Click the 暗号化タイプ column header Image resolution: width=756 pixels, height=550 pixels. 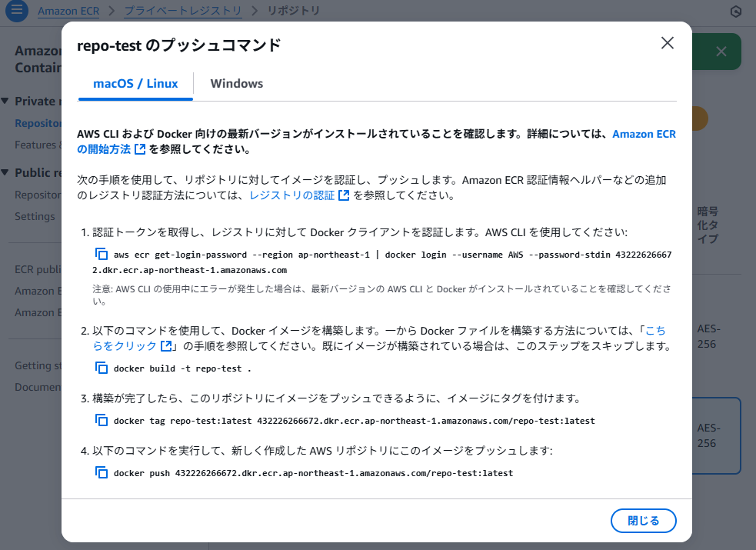click(708, 225)
